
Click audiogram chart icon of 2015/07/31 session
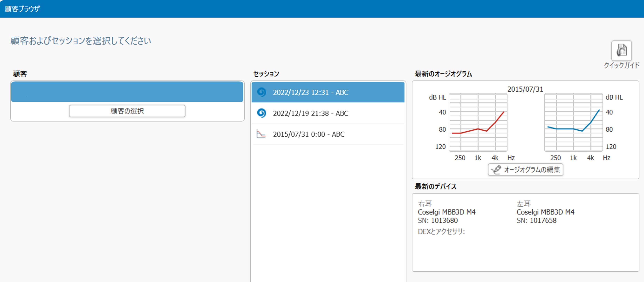tap(261, 134)
